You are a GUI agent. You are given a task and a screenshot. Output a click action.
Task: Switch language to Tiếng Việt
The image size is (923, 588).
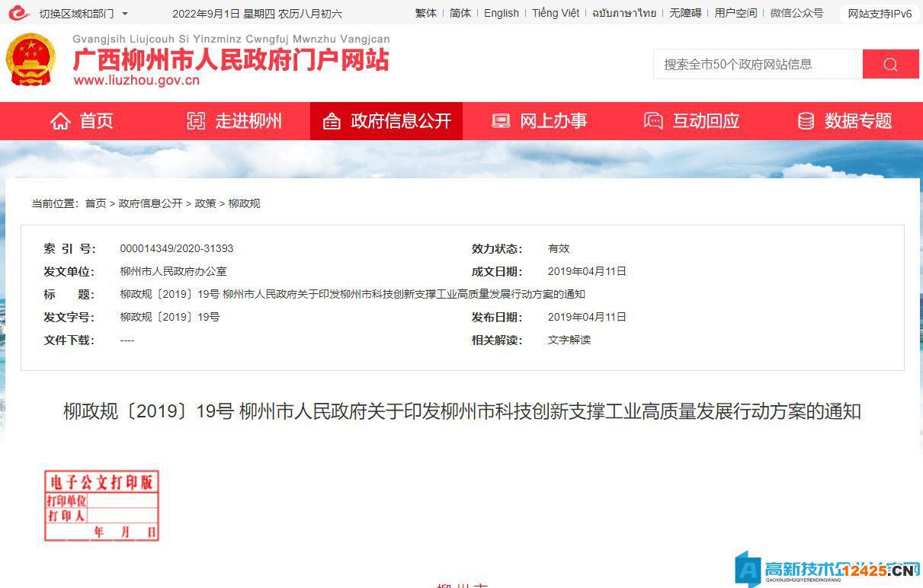click(x=556, y=13)
